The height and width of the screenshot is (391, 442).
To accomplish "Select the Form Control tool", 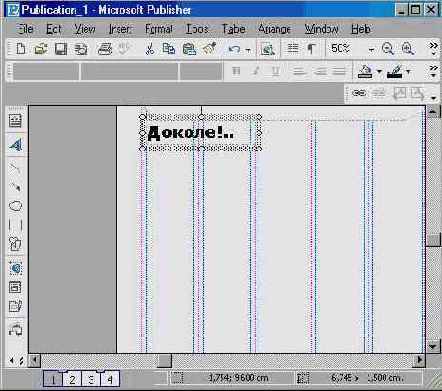I will (x=15, y=287).
